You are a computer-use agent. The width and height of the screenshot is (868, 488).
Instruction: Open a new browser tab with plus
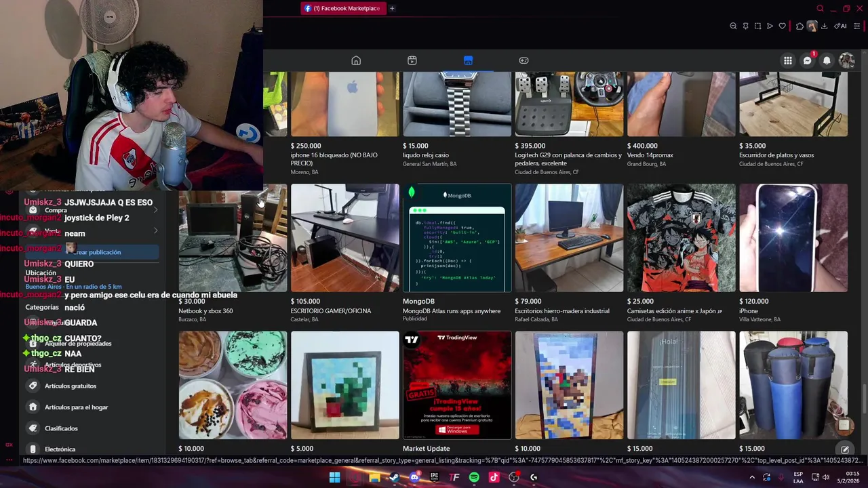[x=392, y=8]
